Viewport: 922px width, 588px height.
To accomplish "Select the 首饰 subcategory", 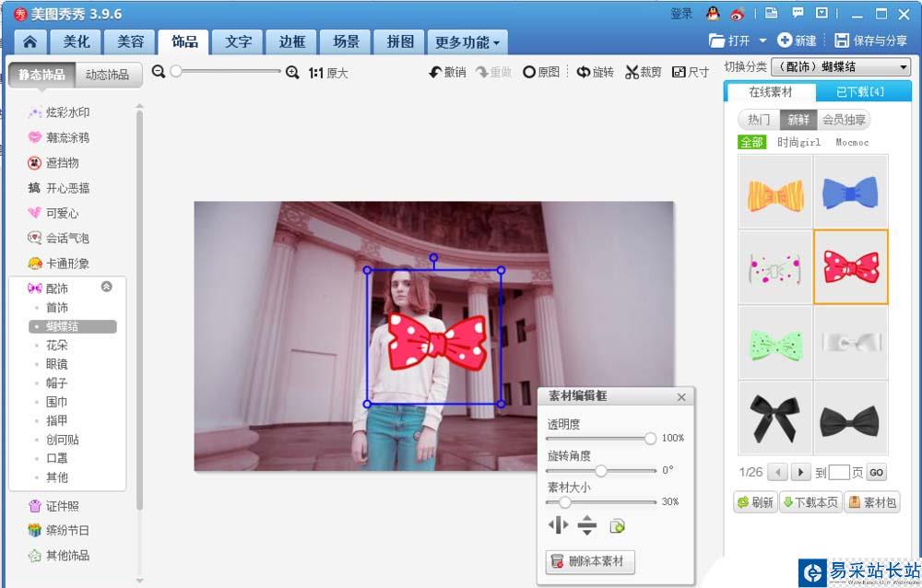I will [57, 308].
